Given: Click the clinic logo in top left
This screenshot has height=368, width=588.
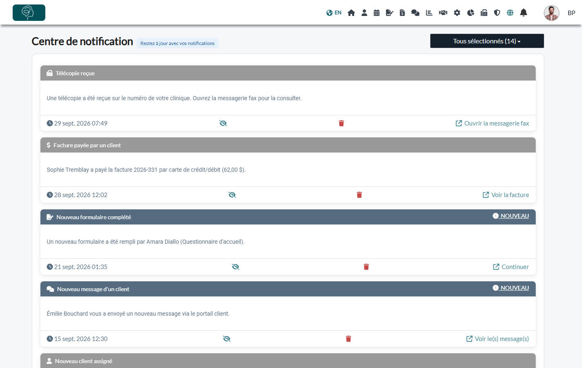Looking at the screenshot, I should point(29,13).
